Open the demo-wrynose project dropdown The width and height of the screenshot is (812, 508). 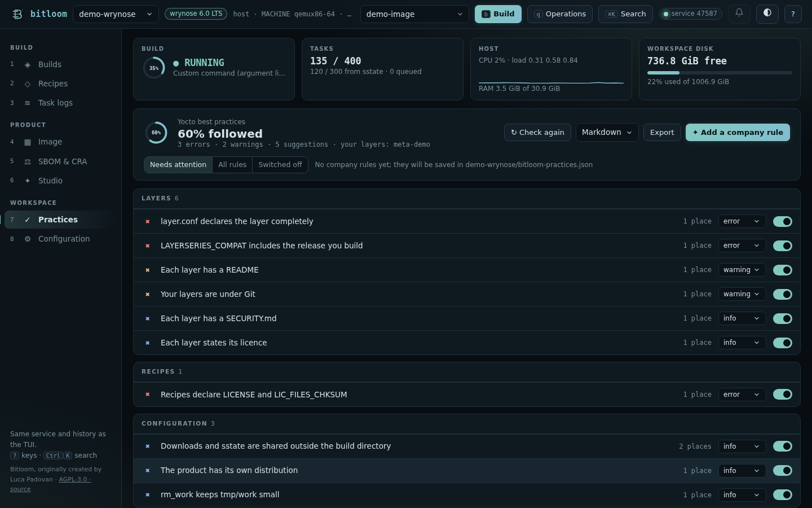tap(116, 14)
